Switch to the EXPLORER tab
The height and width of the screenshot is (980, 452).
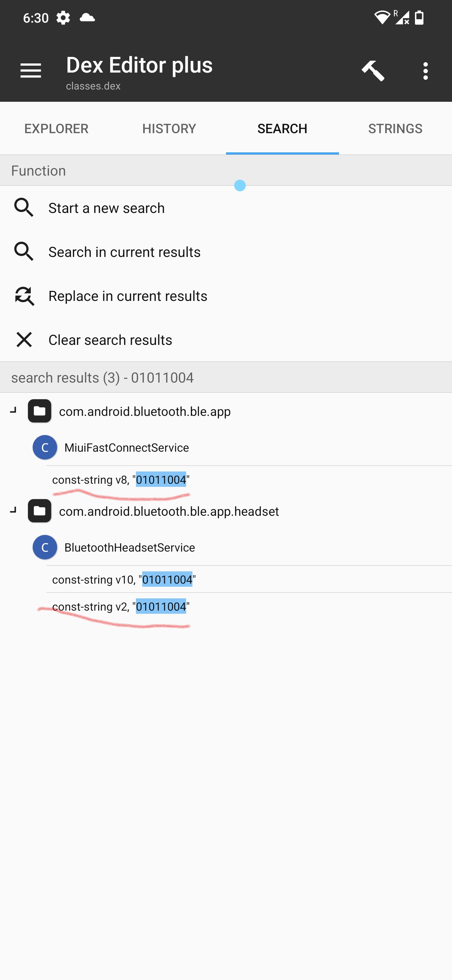pos(56,128)
